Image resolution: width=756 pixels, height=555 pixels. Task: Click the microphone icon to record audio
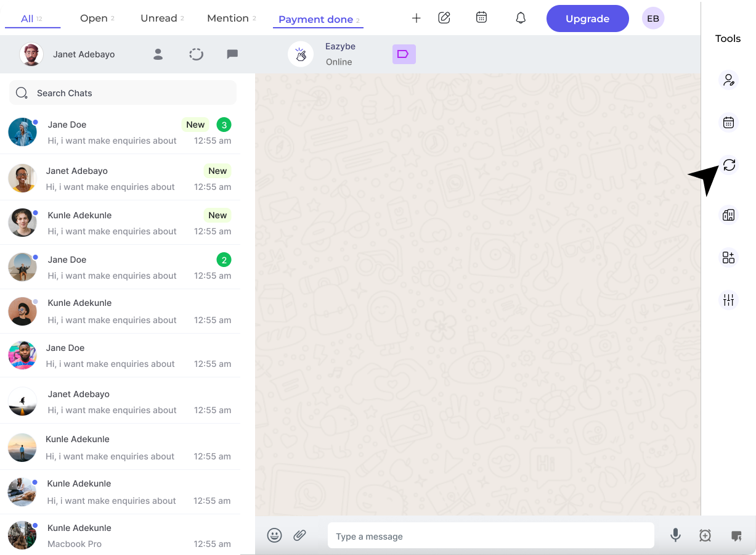[x=675, y=535]
